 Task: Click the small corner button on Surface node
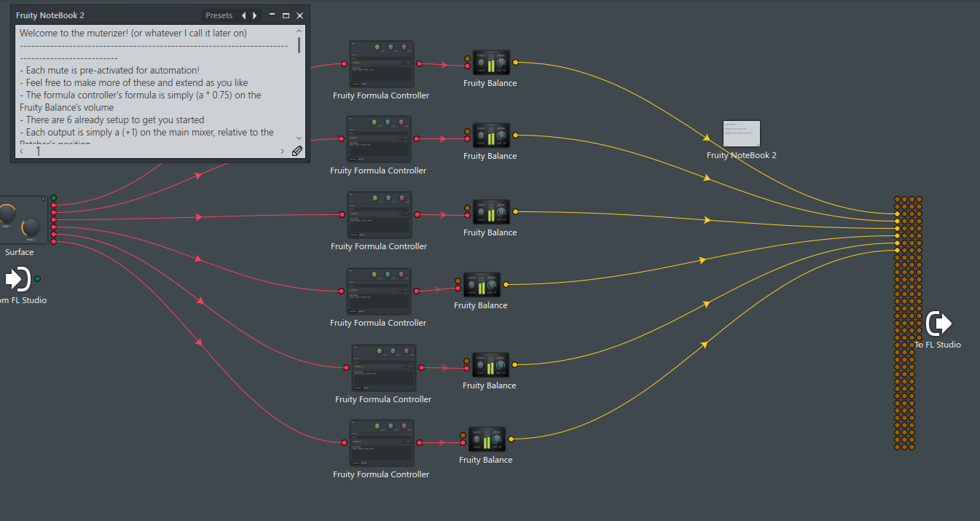click(x=43, y=199)
